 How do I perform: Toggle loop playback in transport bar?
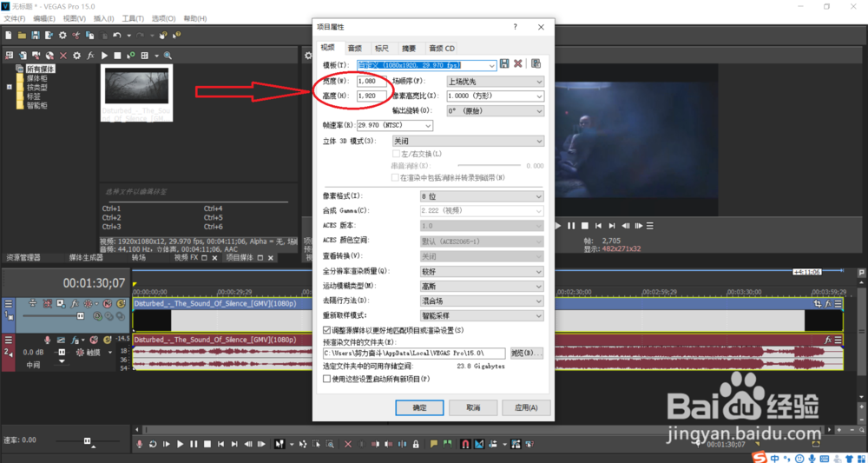tap(152, 444)
